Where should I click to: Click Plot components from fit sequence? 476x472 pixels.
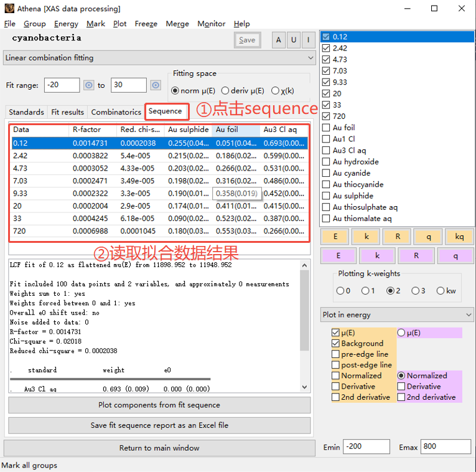159,405
